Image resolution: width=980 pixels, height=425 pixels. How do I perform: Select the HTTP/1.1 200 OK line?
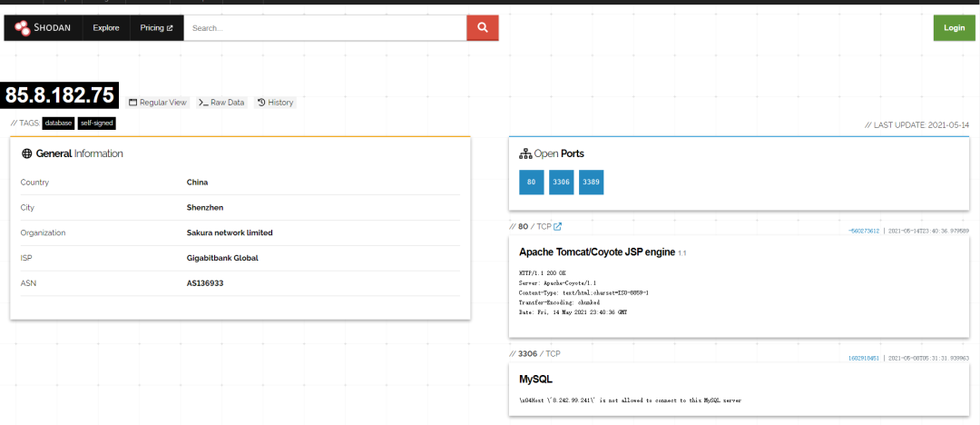pyautogui.click(x=543, y=274)
